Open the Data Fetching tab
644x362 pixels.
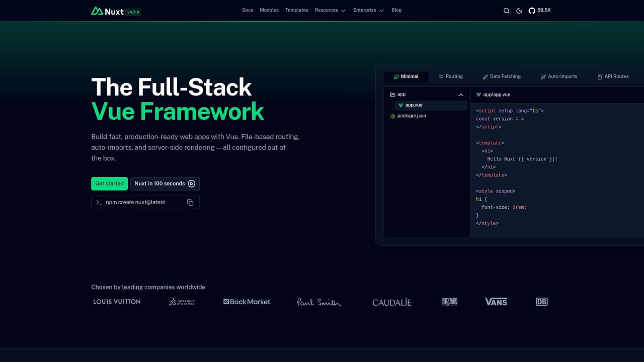point(502,76)
